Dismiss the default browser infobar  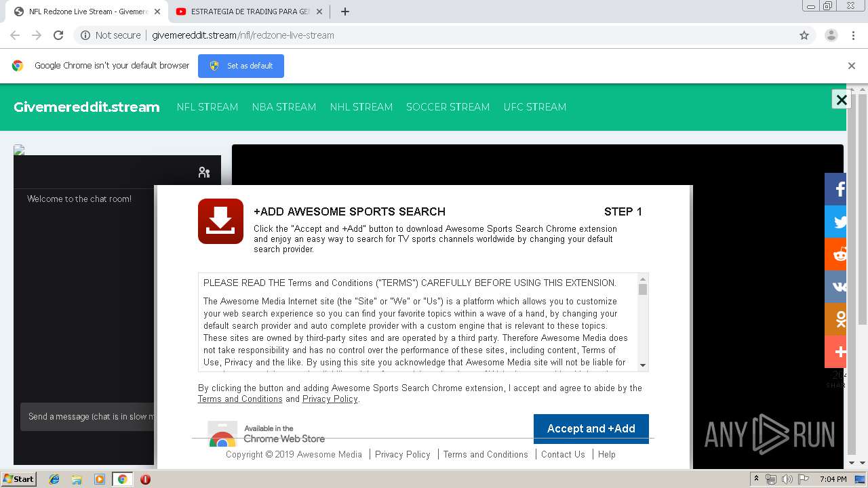point(852,66)
